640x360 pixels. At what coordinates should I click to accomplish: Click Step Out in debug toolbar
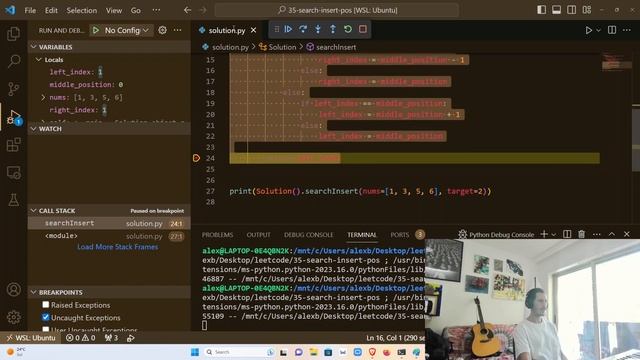click(333, 29)
